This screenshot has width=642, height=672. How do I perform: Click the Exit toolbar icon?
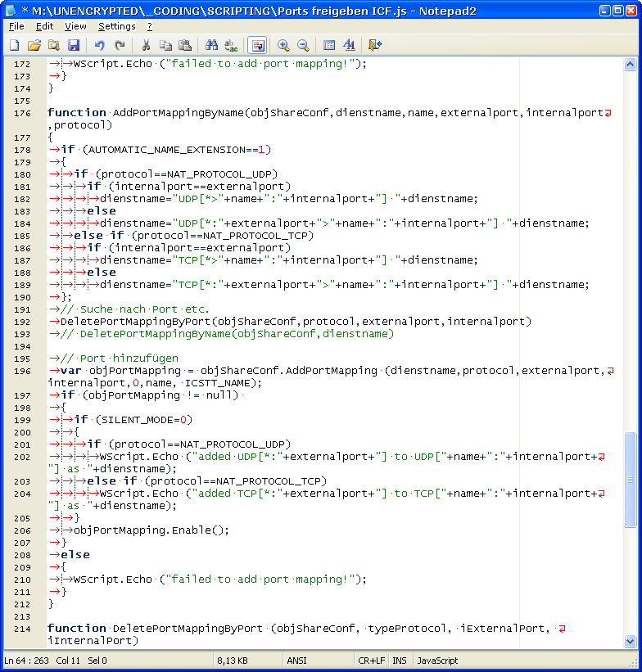[x=375, y=45]
